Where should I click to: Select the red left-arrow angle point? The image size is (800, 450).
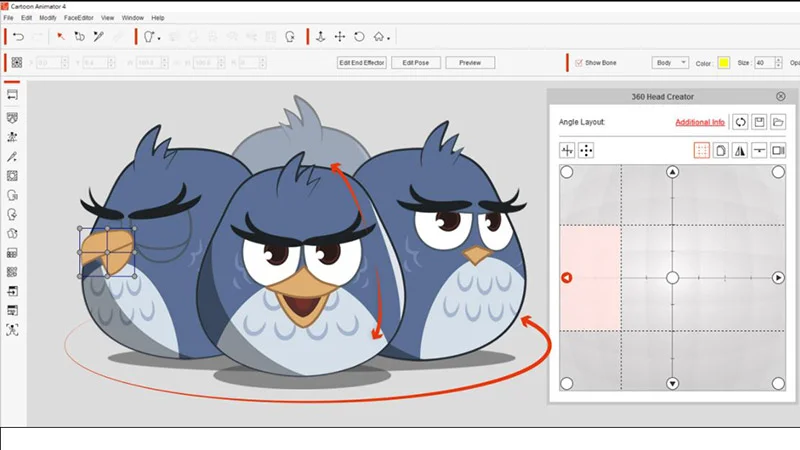click(x=567, y=278)
